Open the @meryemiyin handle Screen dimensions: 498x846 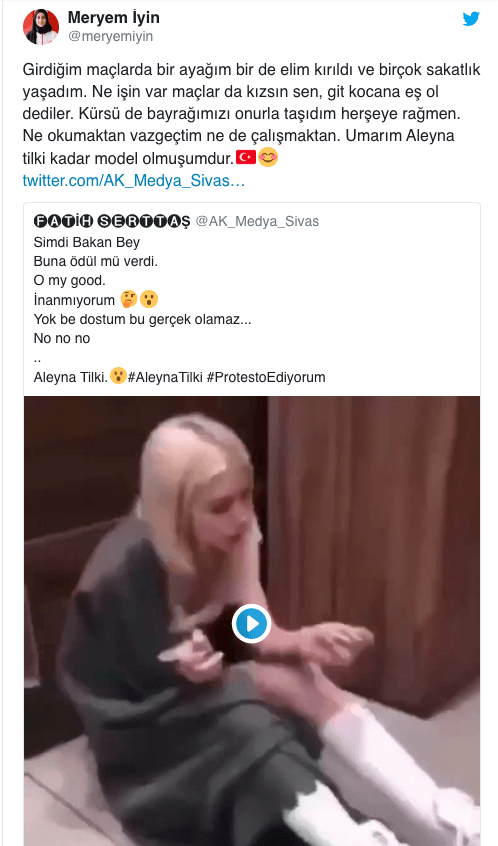(x=110, y=37)
